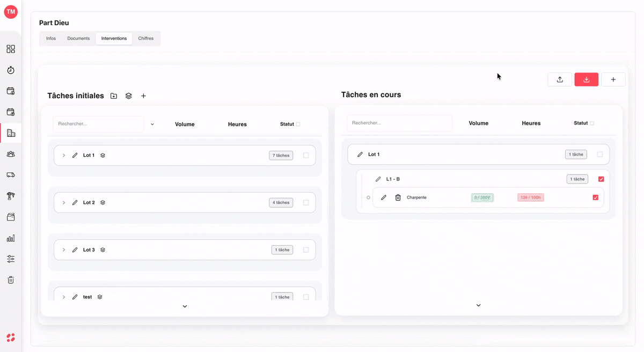The image size is (644, 352).
Task: Select the Interventions tab
Action: coord(114,39)
